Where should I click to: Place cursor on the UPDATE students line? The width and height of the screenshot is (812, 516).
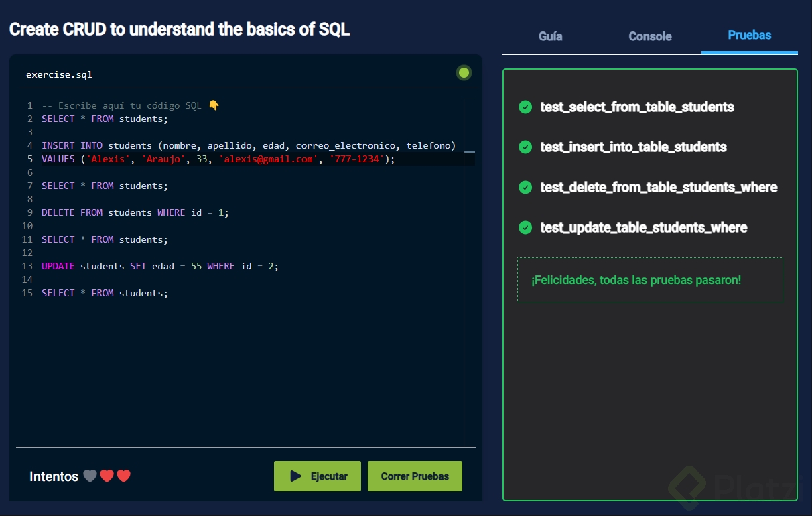[x=159, y=266]
